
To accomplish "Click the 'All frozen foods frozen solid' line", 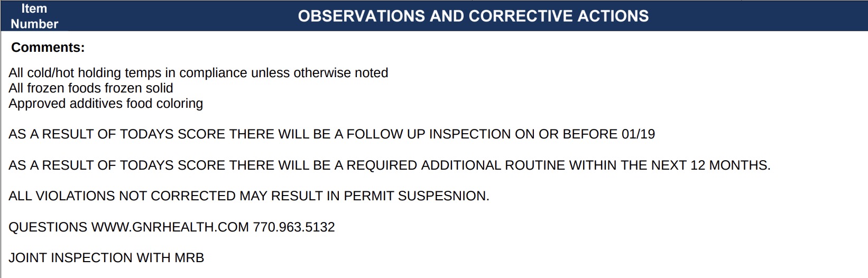I will (x=91, y=88).
